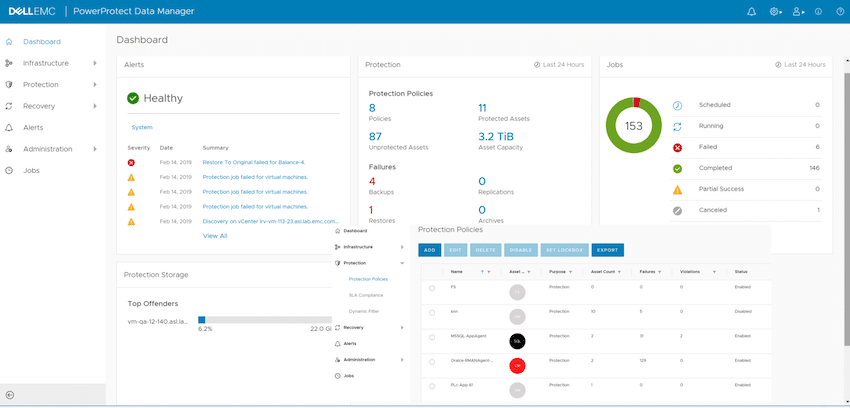Open the System alerts tab link
Image resolution: width=850 pixels, height=408 pixels.
[142, 127]
